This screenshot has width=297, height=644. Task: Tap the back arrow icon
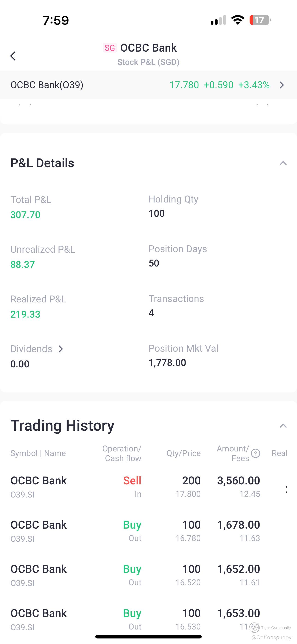click(13, 56)
